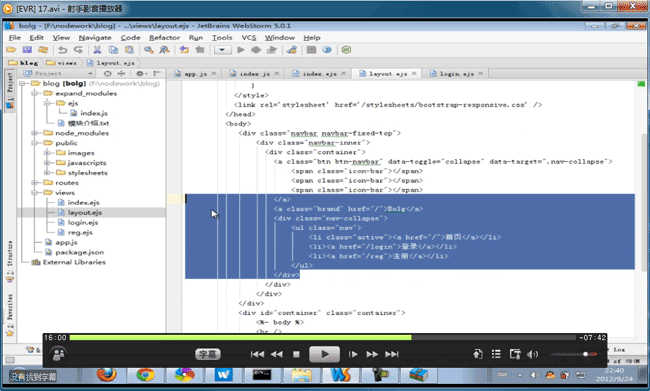Select package.json in project tree

80,252
